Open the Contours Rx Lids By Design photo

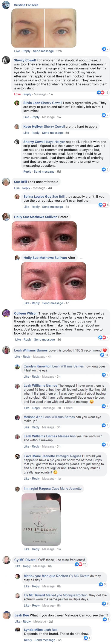pos(41,519)
